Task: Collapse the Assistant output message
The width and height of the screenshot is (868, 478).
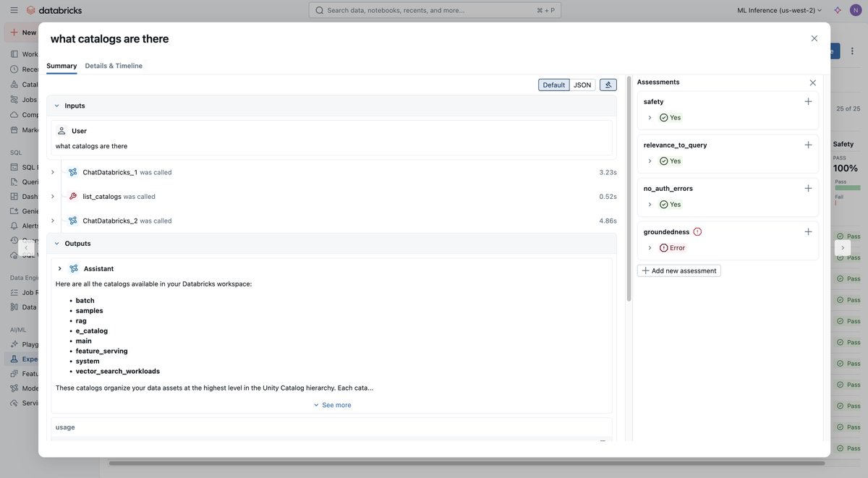Action: point(59,268)
